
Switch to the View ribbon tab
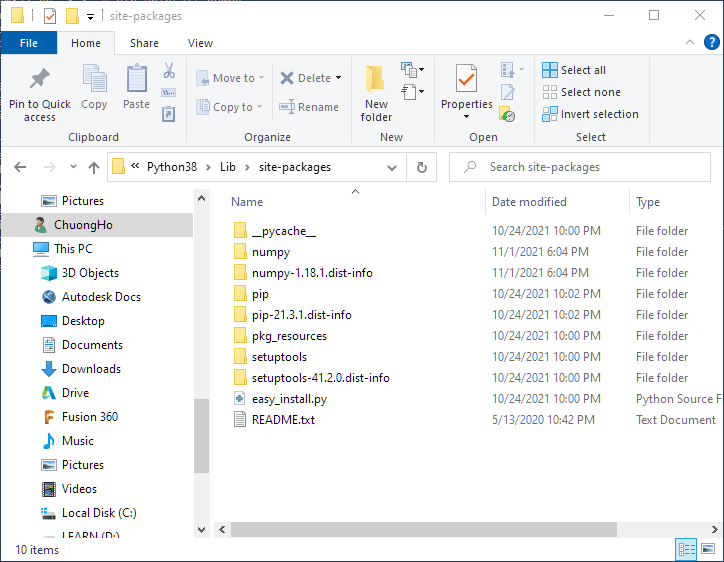200,43
